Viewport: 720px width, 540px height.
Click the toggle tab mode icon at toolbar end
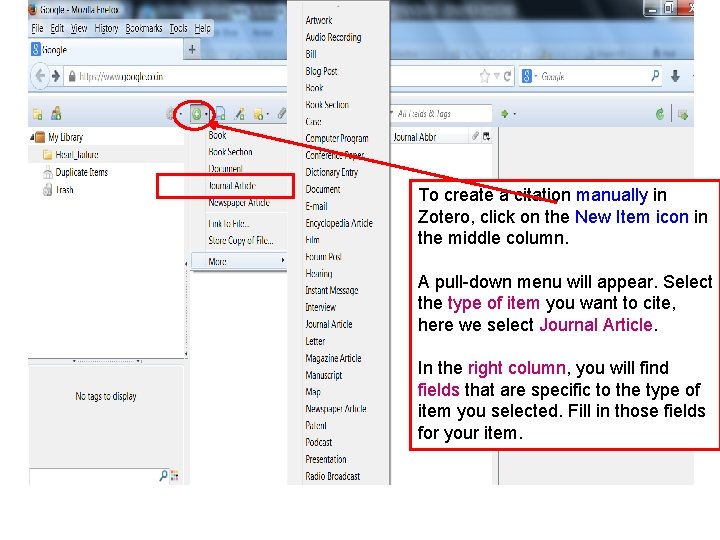tap(683, 114)
